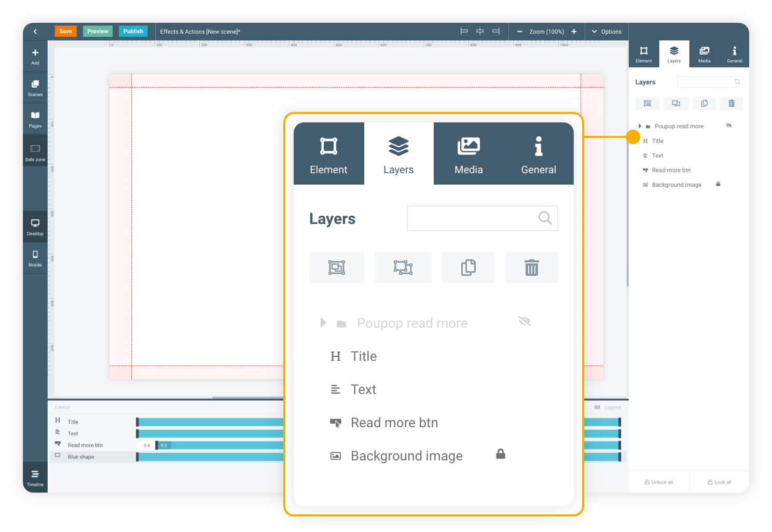The image size is (772, 532).
Task: Select the small Media tab in right sidebar
Action: 704,54
